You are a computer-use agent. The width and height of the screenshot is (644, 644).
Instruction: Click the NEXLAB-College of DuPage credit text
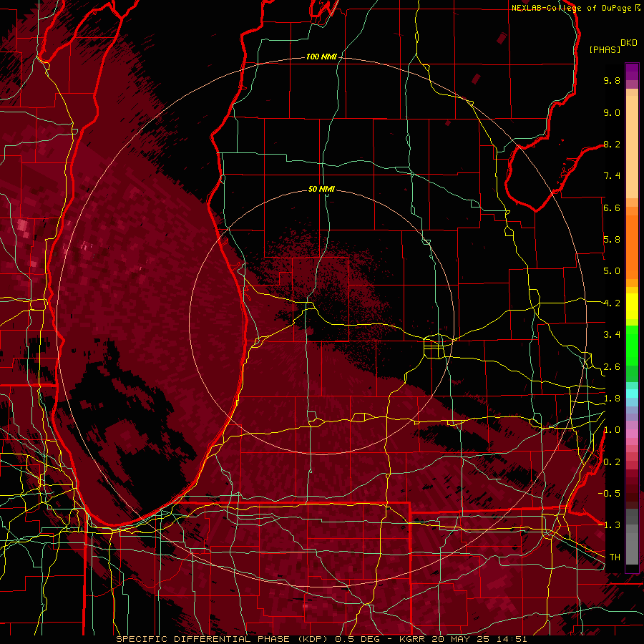pos(572,8)
